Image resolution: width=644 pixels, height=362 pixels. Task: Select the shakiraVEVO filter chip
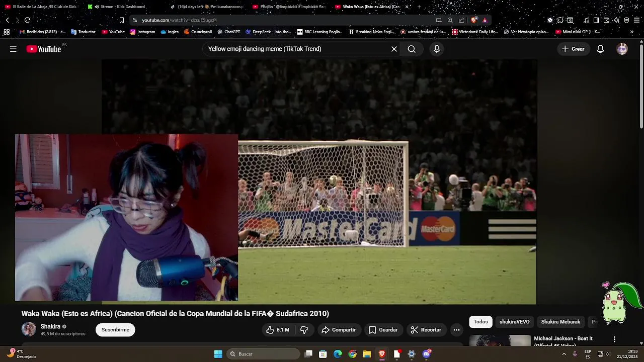tap(514, 322)
